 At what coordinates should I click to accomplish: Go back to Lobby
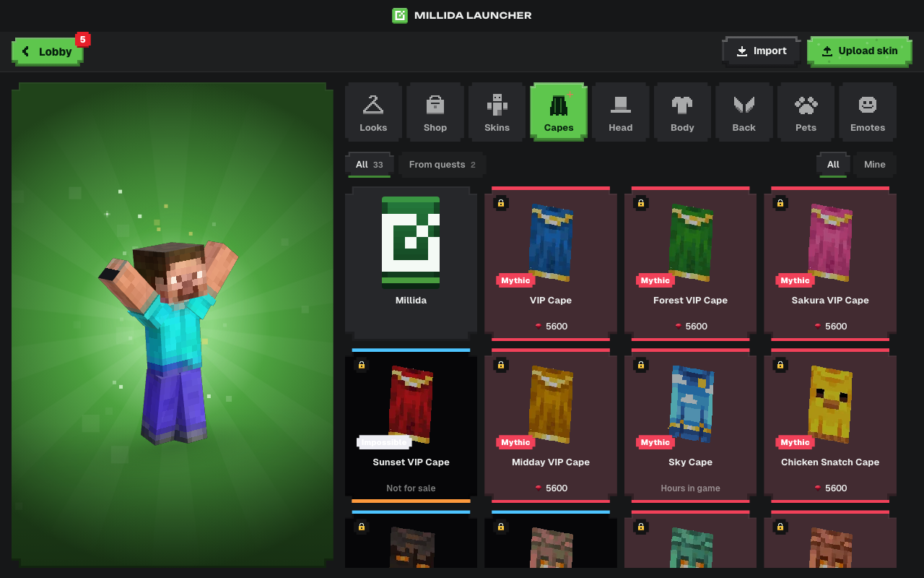pos(48,51)
